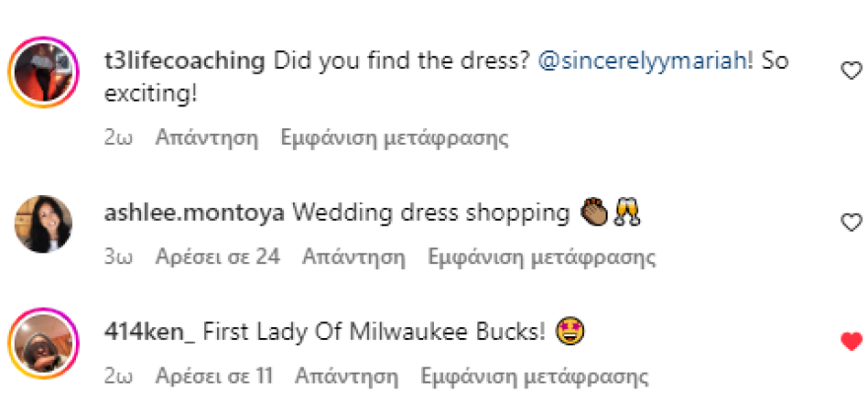The image size is (868, 414).
Task: Click the 3w timestamp on ashlee.montoya's comment
Action: [117, 258]
